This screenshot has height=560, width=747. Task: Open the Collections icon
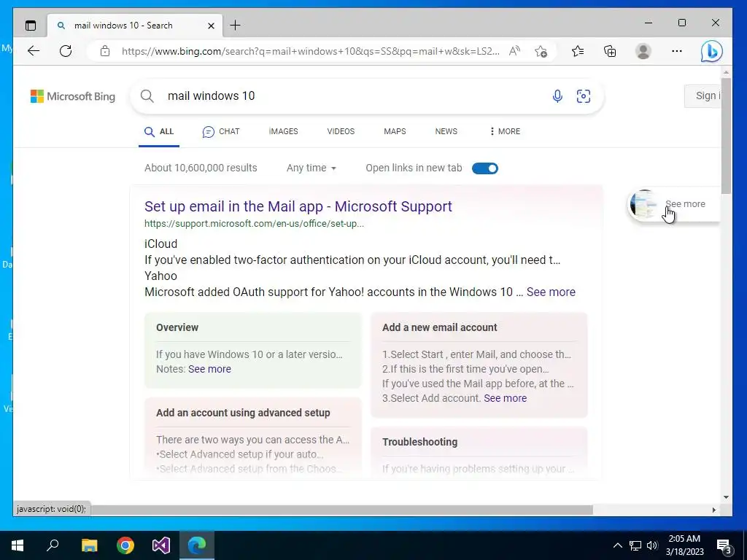point(611,51)
